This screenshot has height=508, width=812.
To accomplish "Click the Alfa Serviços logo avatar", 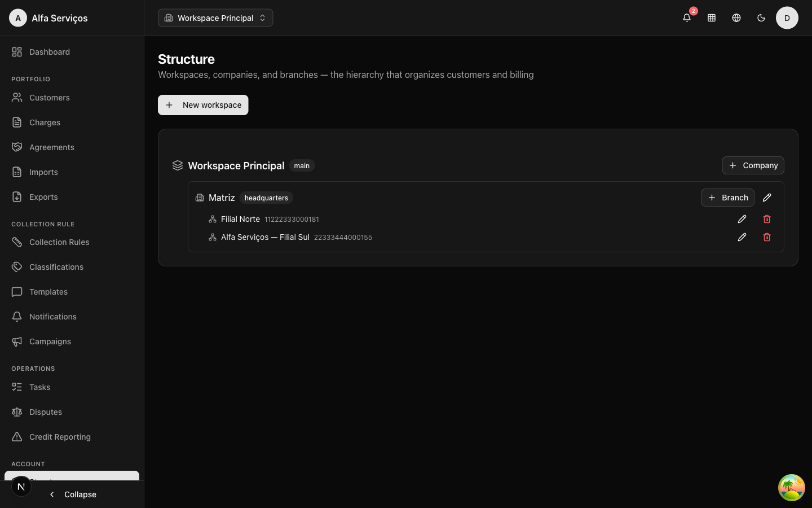I will pyautogui.click(x=18, y=18).
